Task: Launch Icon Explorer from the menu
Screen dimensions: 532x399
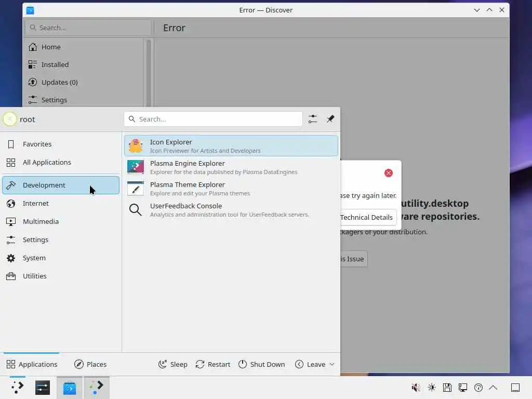Action: tap(231, 146)
